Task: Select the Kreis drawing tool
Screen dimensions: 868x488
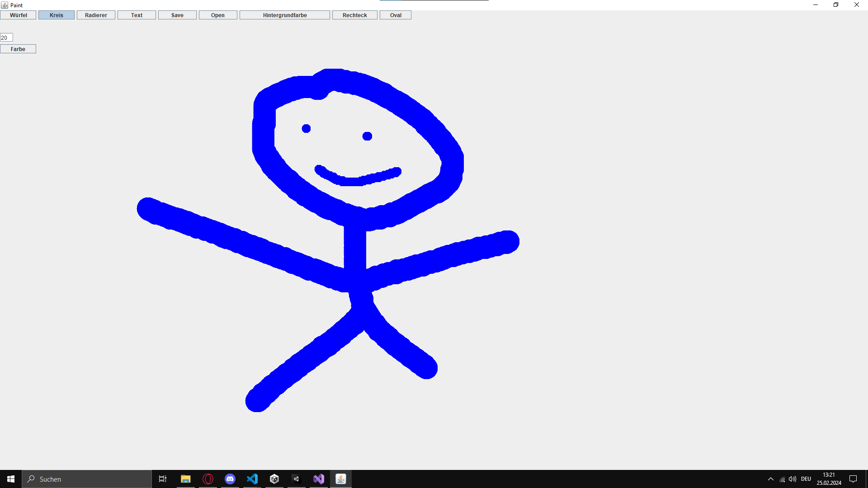Action: (x=57, y=15)
